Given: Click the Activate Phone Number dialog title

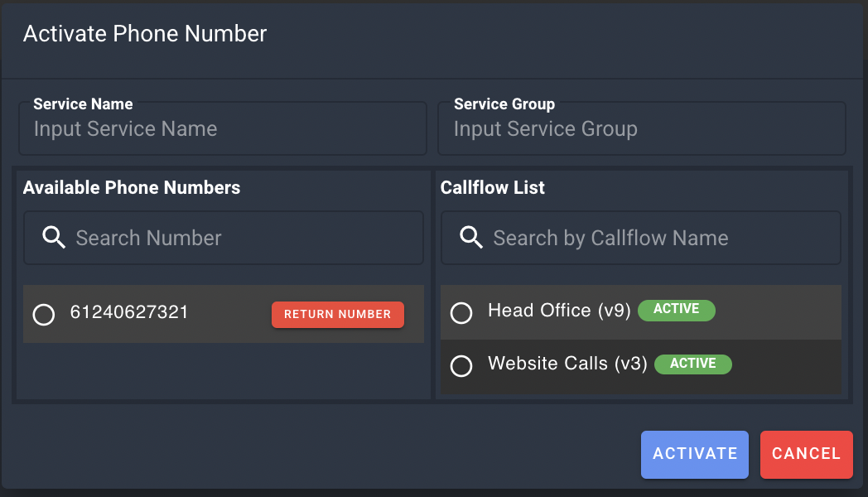Looking at the screenshot, I should tap(145, 34).
